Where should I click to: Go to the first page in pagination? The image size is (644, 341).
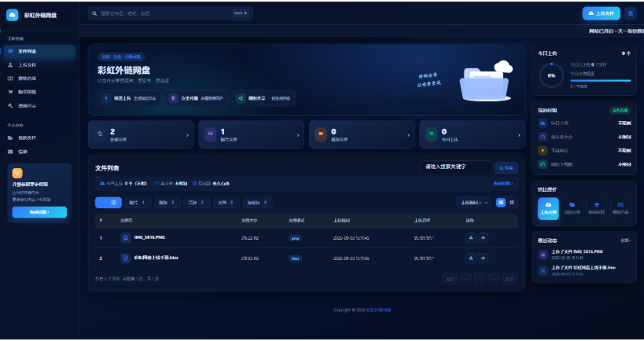(x=450, y=279)
